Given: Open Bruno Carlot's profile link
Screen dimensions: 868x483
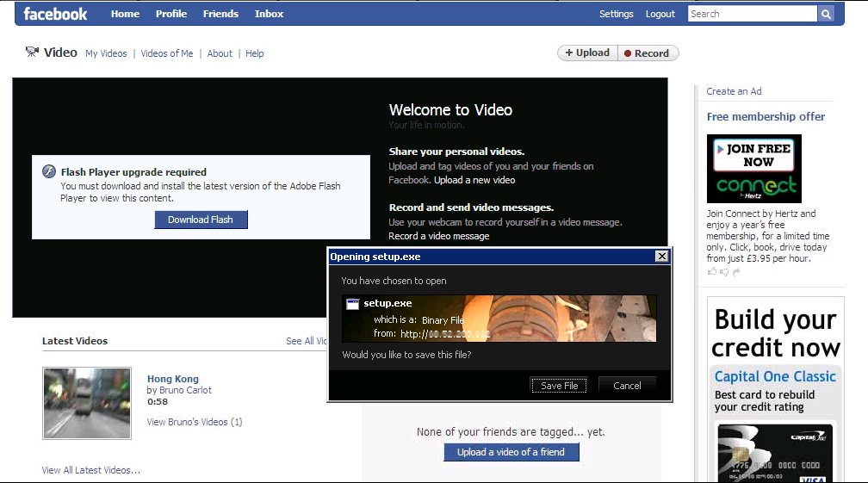Looking at the screenshot, I should click(185, 390).
